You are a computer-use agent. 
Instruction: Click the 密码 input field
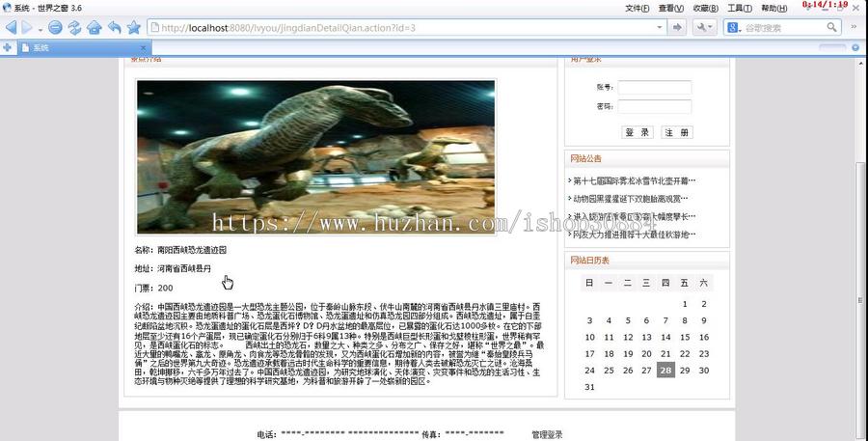pyautogui.click(x=654, y=106)
